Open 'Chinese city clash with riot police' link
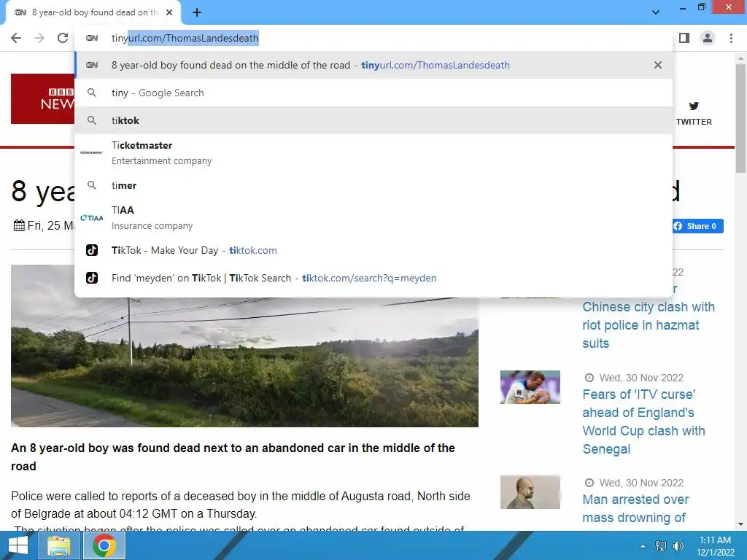This screenshot has height=560, width=747. click(649, 324)
